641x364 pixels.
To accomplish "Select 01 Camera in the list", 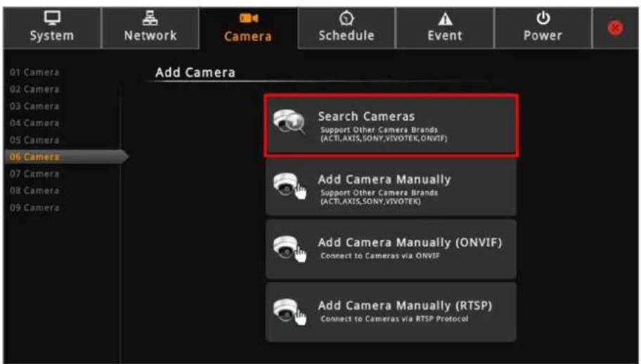I will point(34,72).
